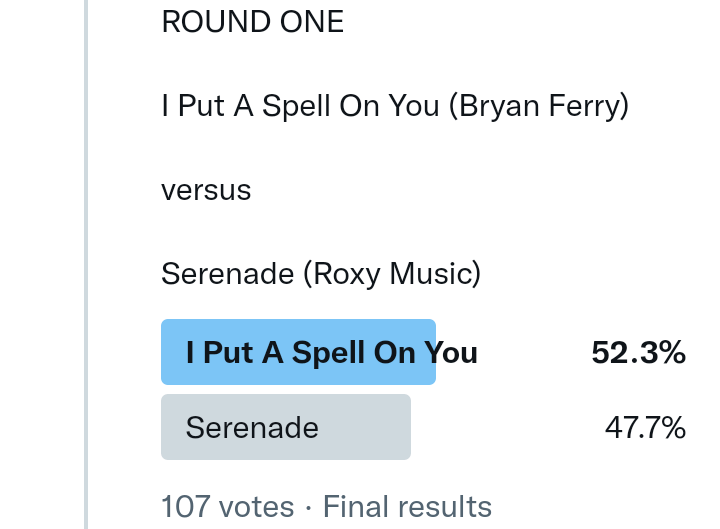Click the 47.7% poll result
Viewport: 720px width, 529px height.
point(645,428)
